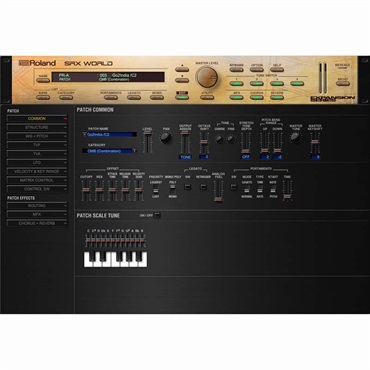Toggle the Legato SW switch
This screenshot has width=370, height=370.
coord(188,187)
